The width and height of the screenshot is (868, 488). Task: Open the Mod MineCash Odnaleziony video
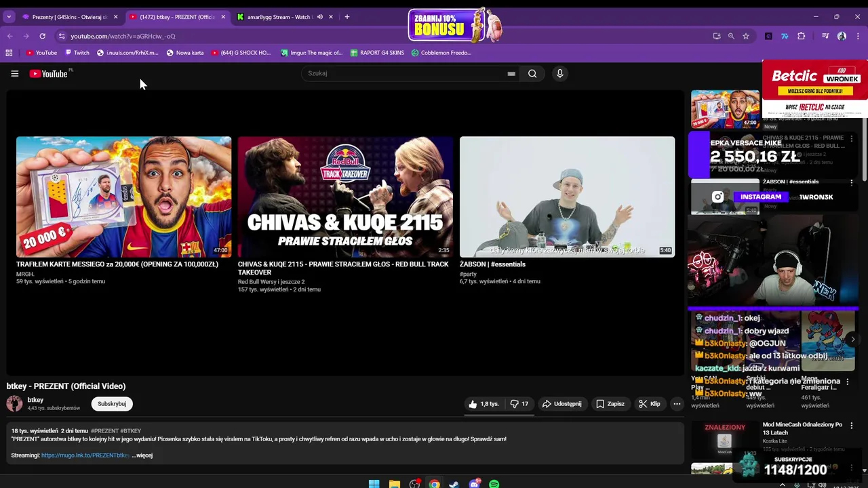[802, 428]
